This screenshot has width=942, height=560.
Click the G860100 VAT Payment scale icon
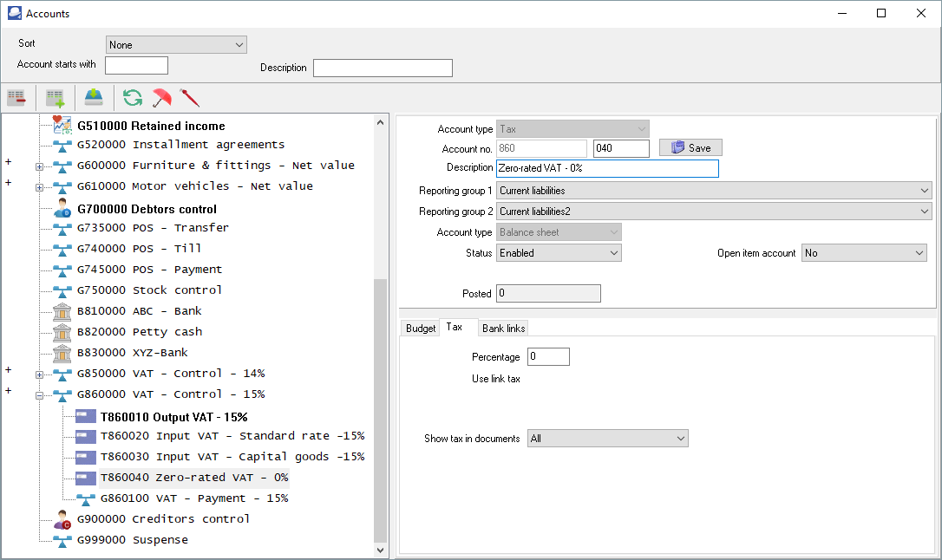[85, 498]
